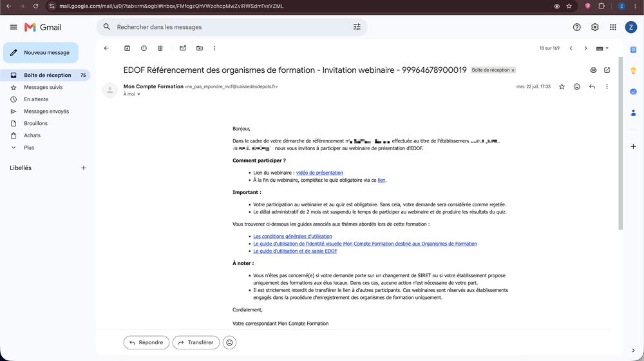Open more options for this message
This screenshot has height=361, width=644.
click(607, 87)
